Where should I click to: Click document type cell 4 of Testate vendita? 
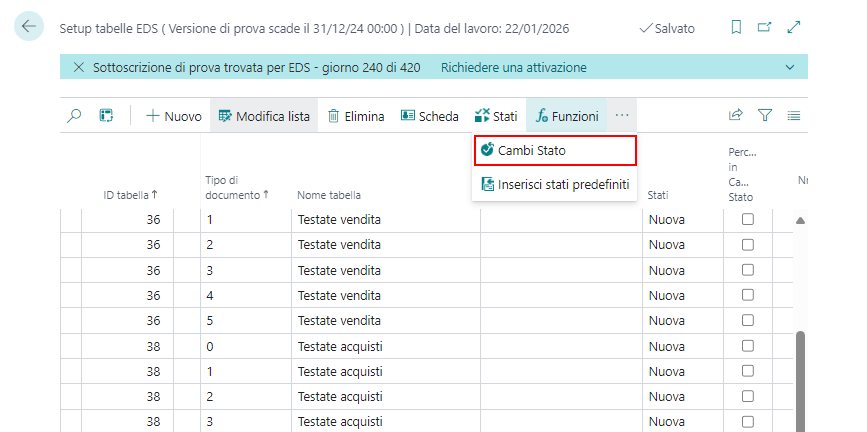[246, 295]
